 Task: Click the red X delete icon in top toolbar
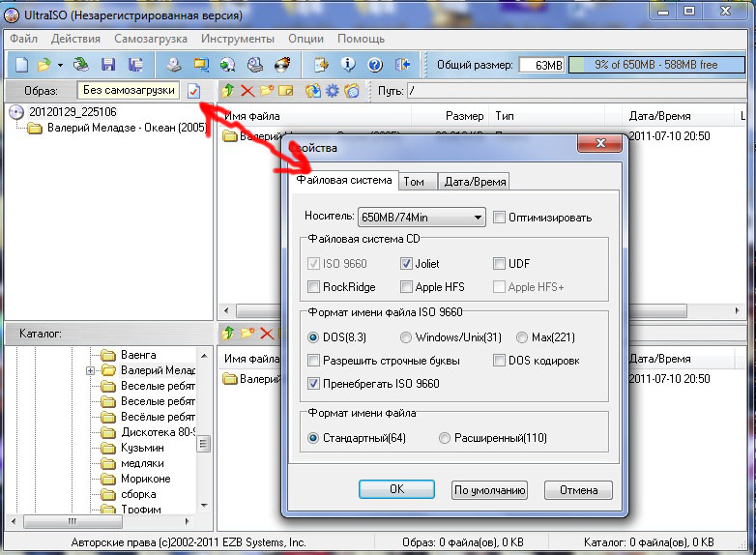click(x=247, y=91)
